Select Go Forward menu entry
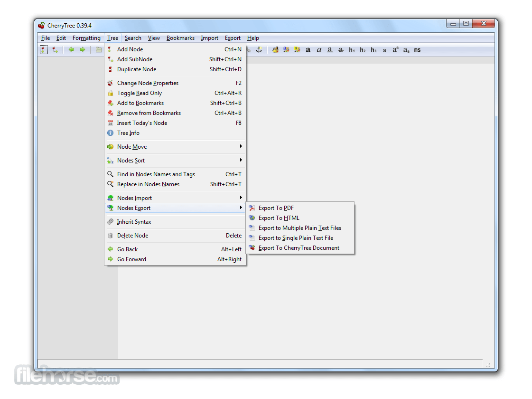 (x=175, y=259)
